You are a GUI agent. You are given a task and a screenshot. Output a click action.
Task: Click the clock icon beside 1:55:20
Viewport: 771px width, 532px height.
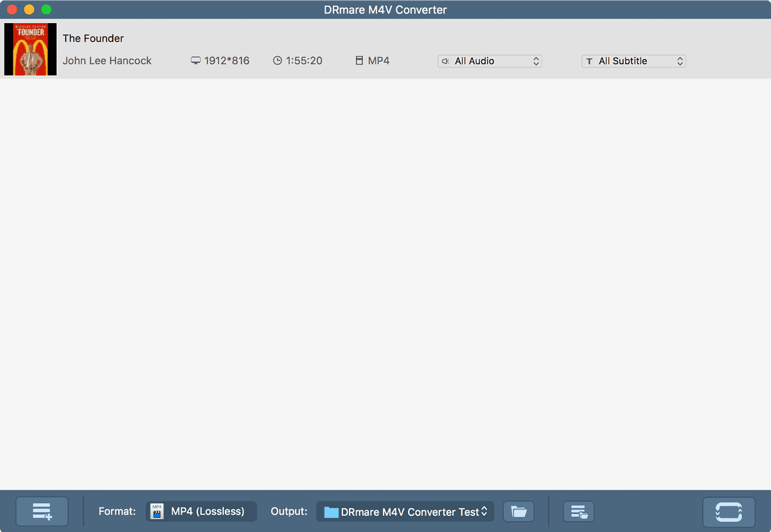tap(278, 61)
